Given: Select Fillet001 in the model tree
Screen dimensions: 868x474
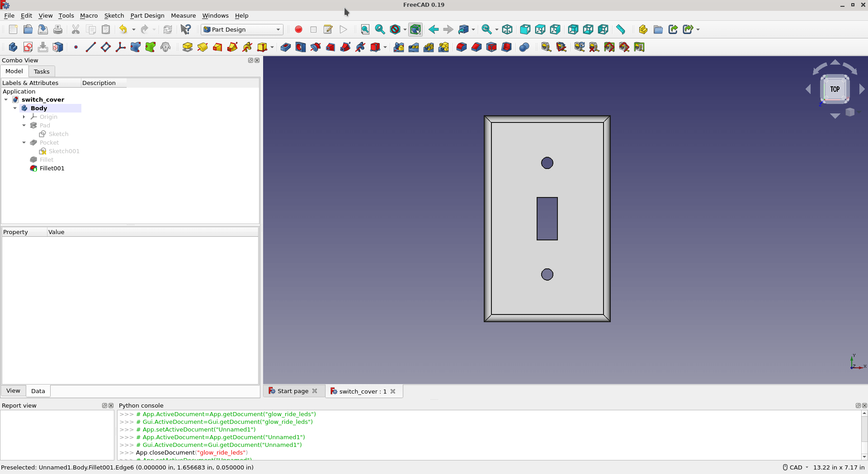Looking at the screenshot, I should click(x=52, y=168).
